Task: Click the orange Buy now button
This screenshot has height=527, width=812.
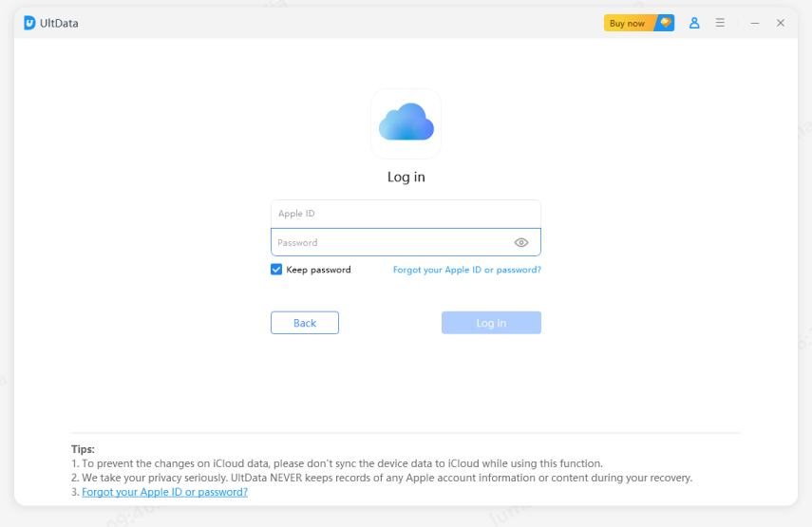Action: tap(627, 23)
